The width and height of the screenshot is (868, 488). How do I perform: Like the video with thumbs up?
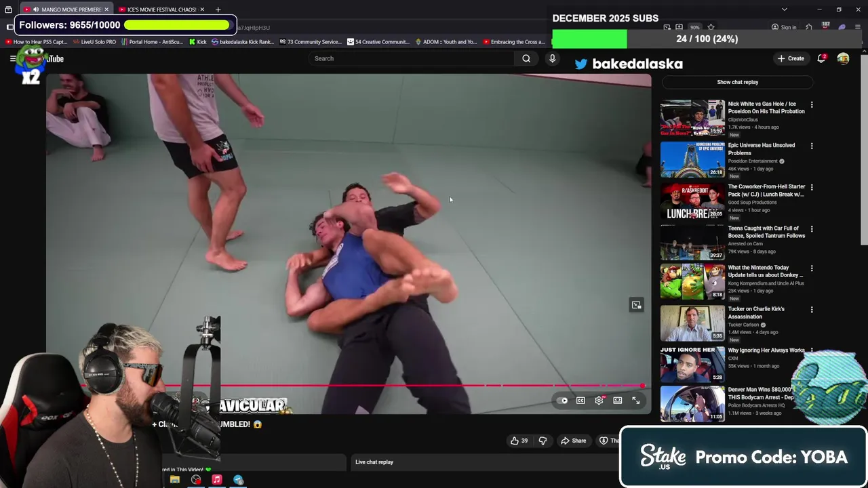[519, 441]
